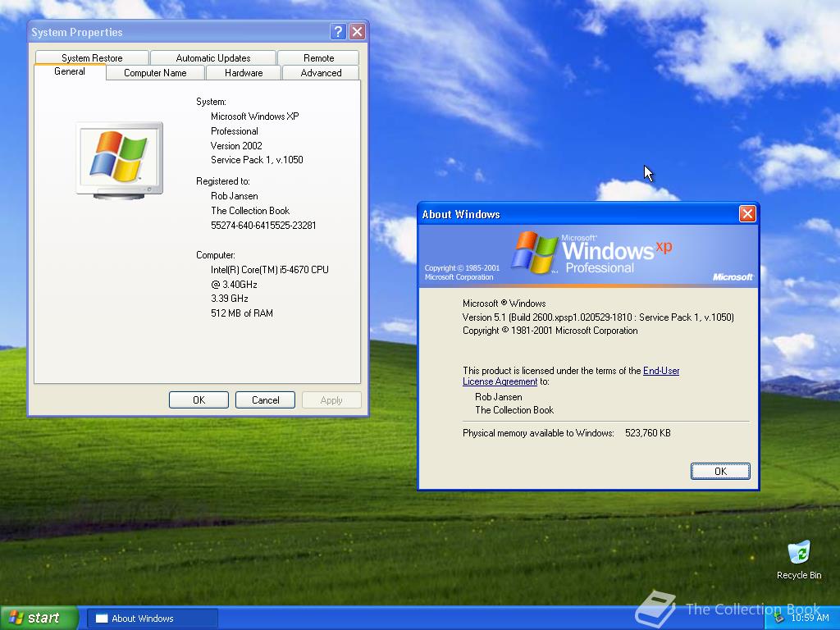The image size is (840, 630).
Task: Click the 10:59 AM taskbar clock
Action: pyautogui.click(x=810, y=618)
